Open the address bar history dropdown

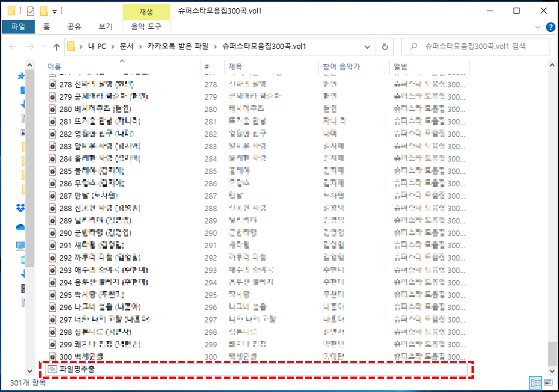[367, 46]
